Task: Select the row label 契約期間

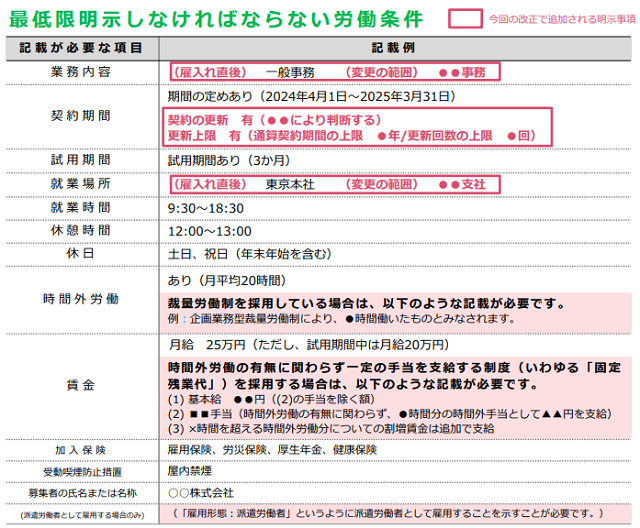Action: pos(81,116)
